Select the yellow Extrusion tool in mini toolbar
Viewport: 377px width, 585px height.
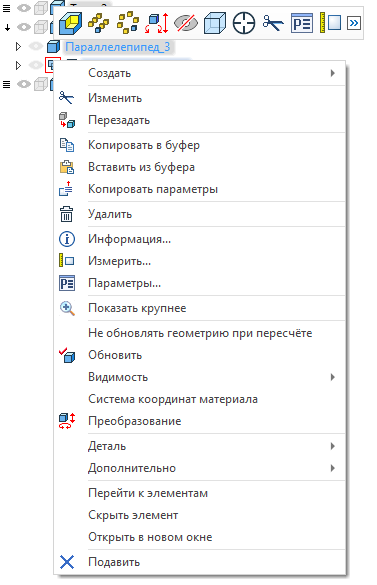[x=70, y=23]
